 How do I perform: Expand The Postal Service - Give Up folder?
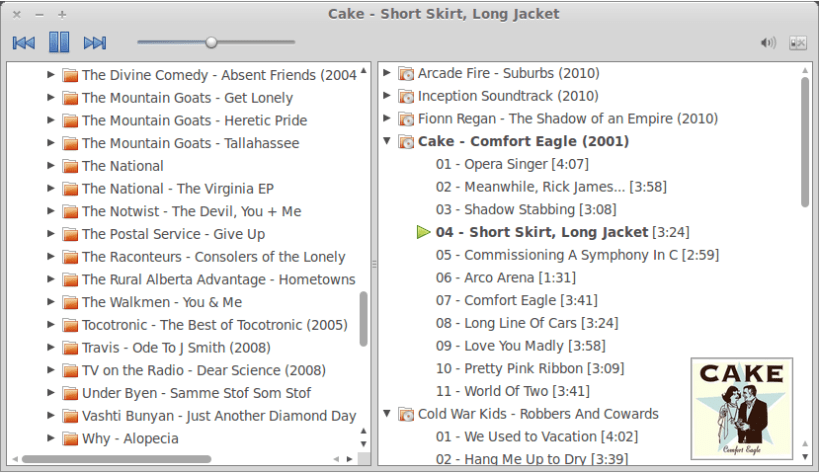pyautogui.click(x=51, y=234)
